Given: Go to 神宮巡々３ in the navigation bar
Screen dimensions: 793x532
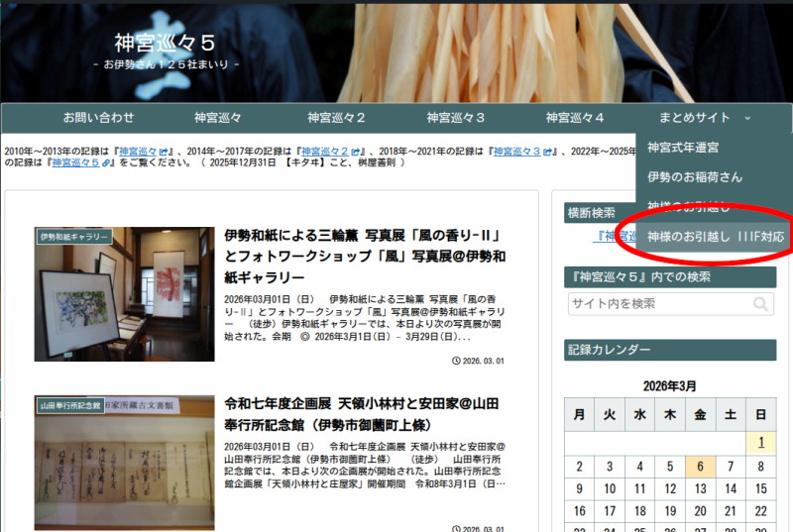Looking at the screenshot, I should 455,117.
